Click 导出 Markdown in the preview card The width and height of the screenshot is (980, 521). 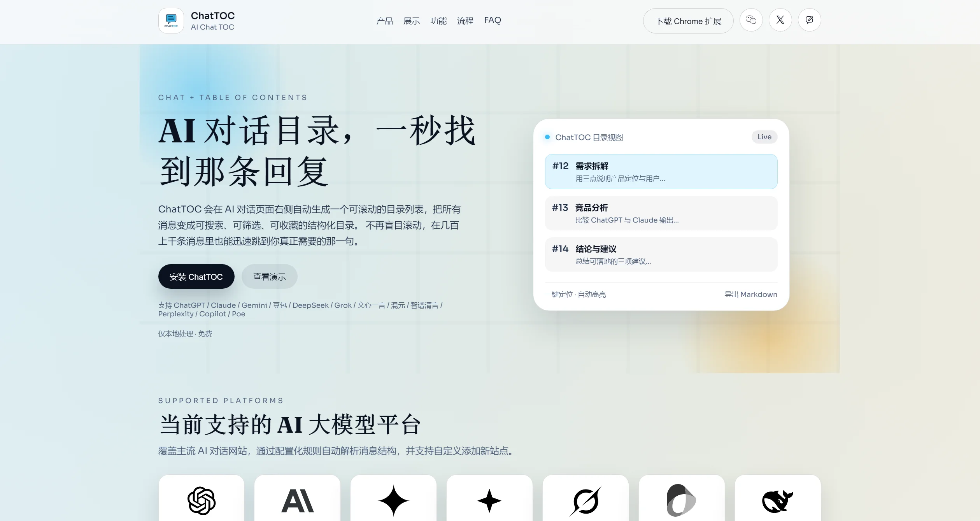(751, 294)
